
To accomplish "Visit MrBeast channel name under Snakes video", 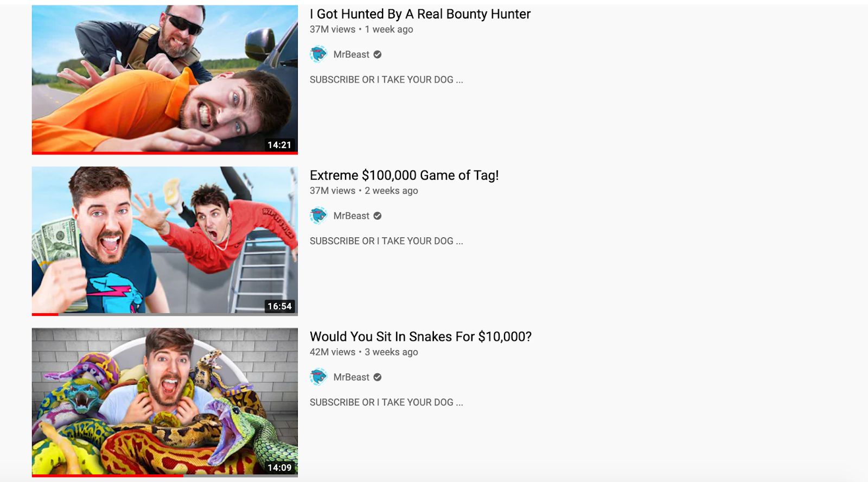I will click(x=351, y=377).
